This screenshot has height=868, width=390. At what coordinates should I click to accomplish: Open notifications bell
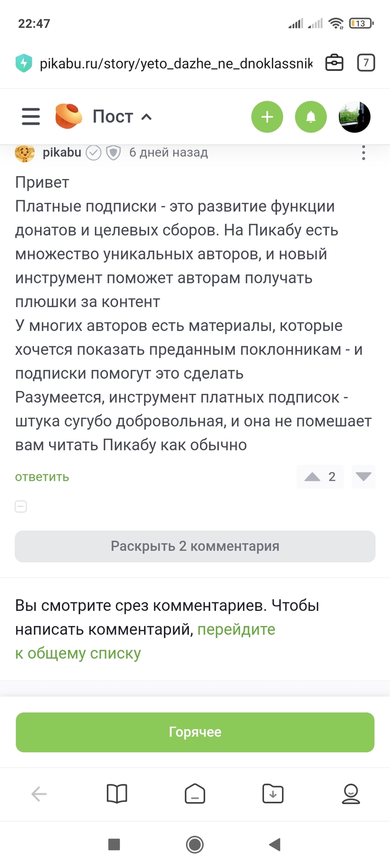pos(311,117)
